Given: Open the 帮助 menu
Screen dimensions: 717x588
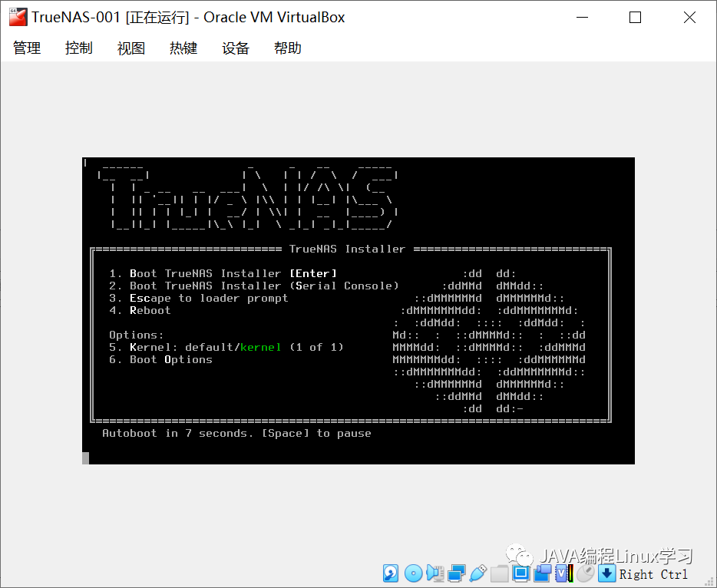Looking at the screenshot, I should tap(288, 48).
